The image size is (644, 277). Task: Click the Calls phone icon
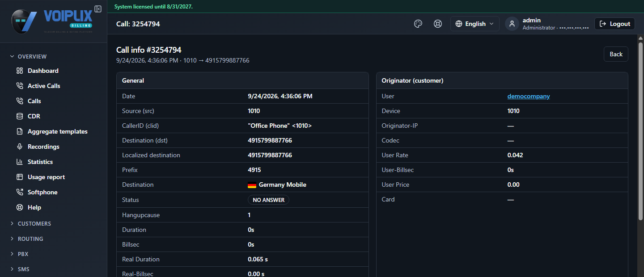[x=20, y=101]
